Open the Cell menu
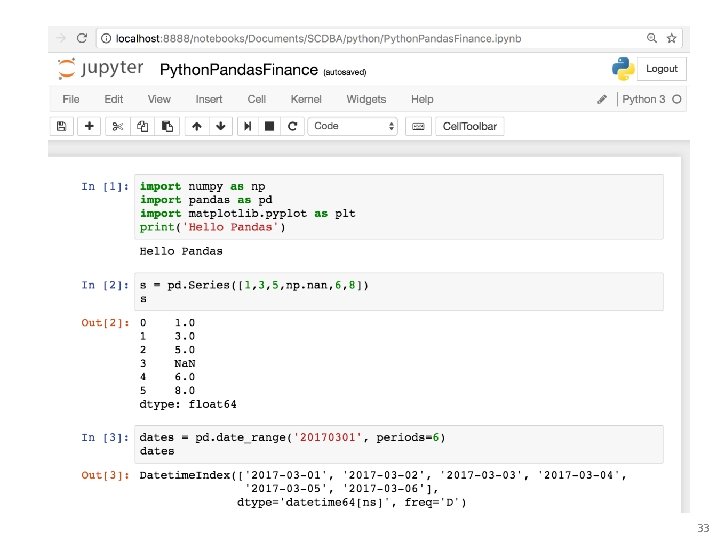720x540 pixels. click(257, 99)
